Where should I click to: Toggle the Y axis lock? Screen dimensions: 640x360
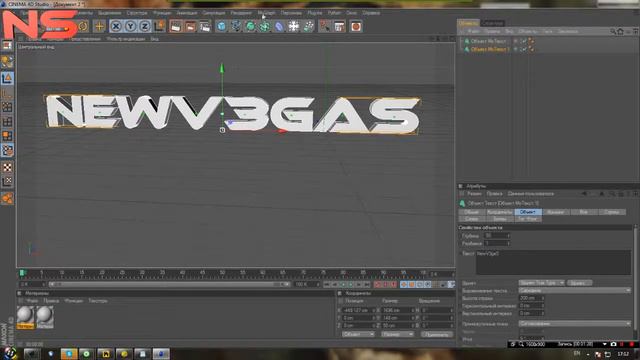(130, 27)
